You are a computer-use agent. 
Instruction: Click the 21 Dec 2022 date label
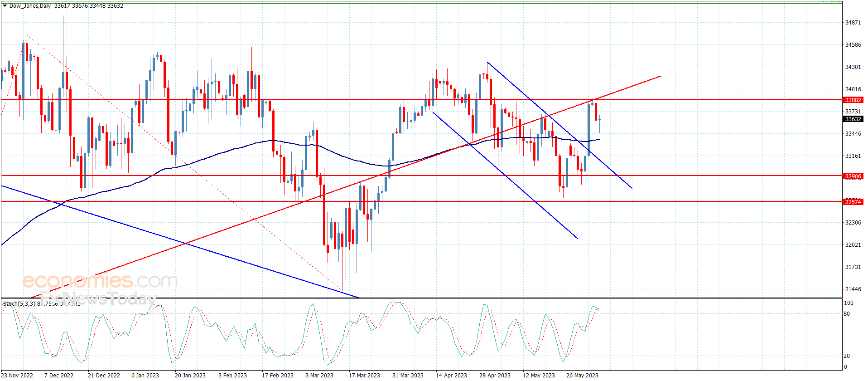(104, 375)
